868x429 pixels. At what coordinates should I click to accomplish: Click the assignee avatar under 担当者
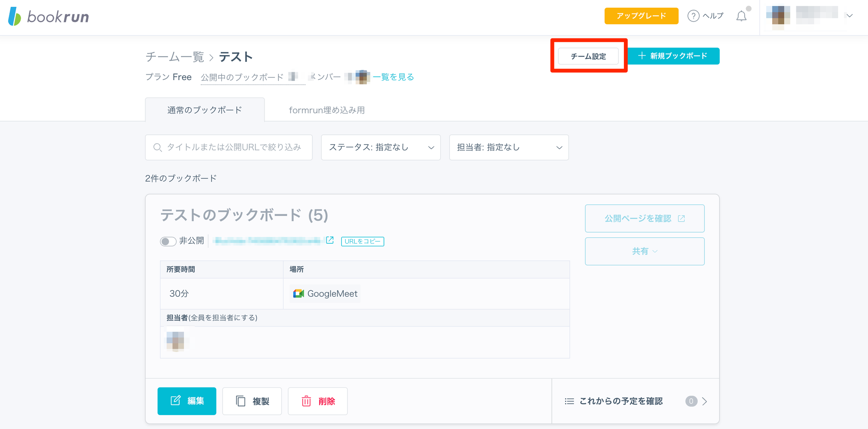(x=175, y=341)
